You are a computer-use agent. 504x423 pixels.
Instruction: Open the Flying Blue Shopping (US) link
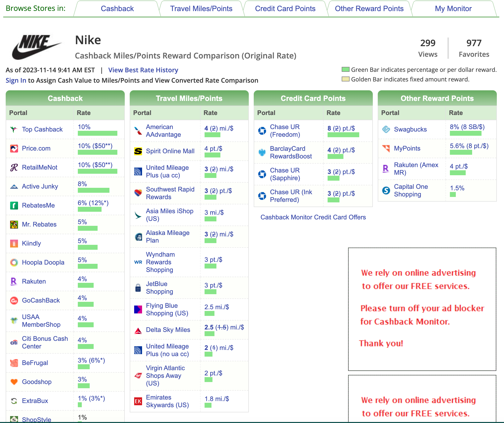click(167, 309)
